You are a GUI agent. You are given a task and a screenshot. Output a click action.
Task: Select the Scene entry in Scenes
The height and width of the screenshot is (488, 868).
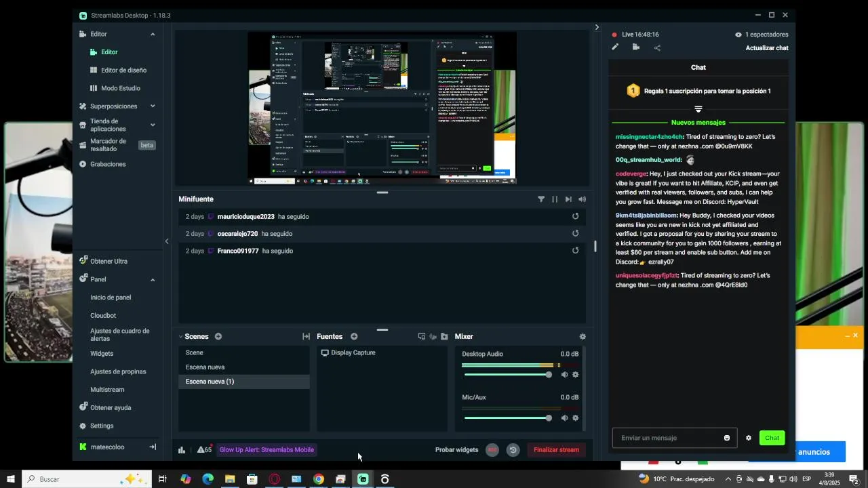tap(244, 352)
